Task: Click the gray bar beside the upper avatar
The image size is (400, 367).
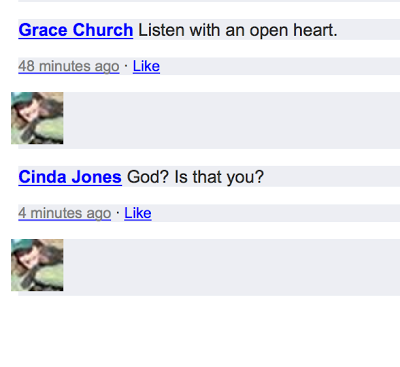Action: (232, 120)
